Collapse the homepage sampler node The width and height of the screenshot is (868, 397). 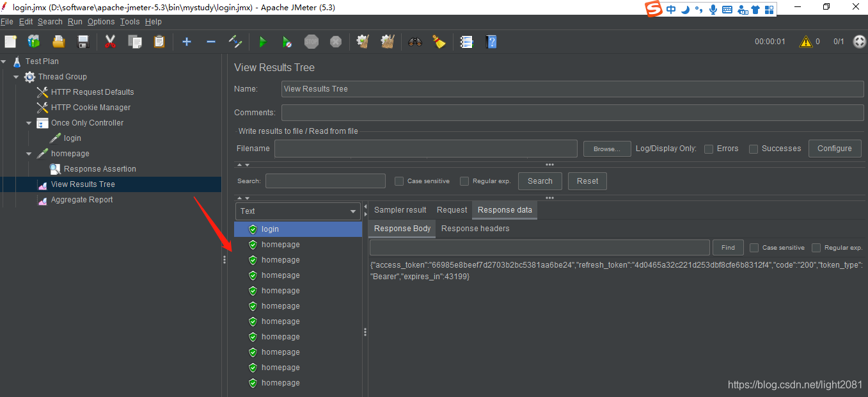pos(29,154)
